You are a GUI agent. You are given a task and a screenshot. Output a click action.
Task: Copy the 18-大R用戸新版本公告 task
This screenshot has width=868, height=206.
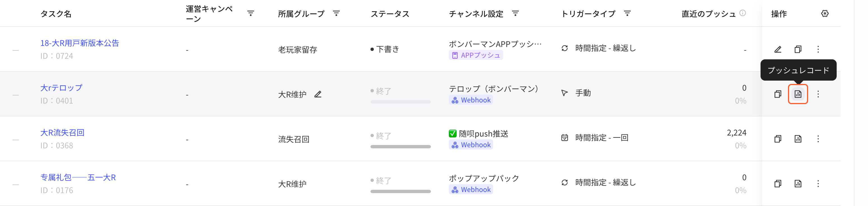tap(797, 49)
